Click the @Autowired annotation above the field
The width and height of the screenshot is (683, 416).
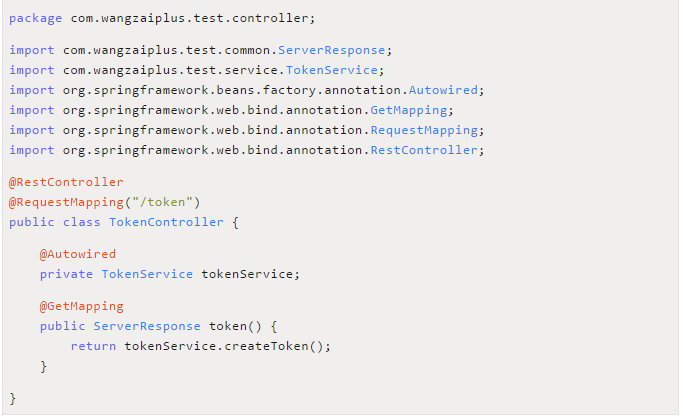pos(78,254)
